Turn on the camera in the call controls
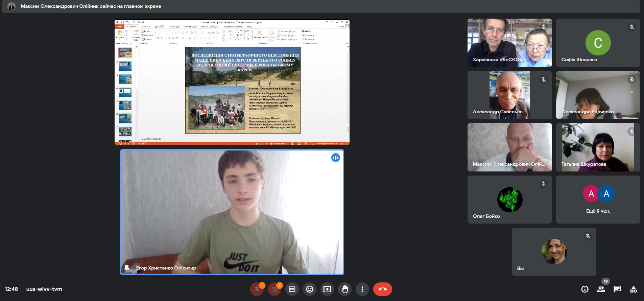 click(x=275, y=290)
